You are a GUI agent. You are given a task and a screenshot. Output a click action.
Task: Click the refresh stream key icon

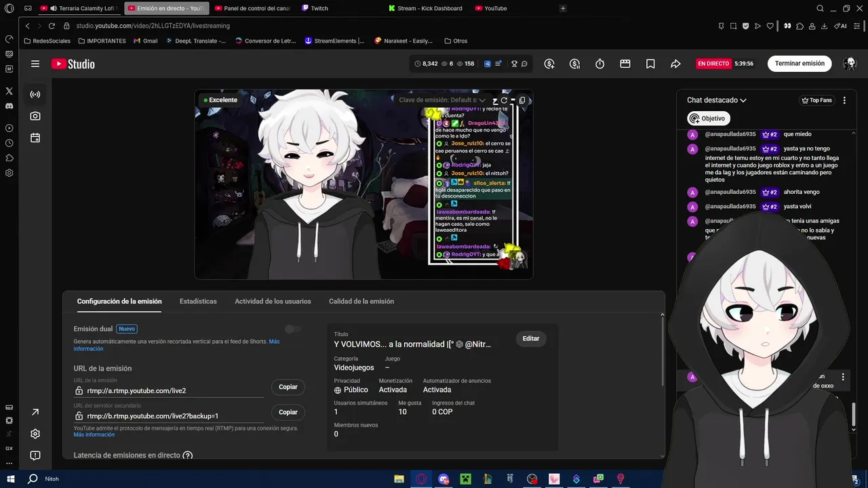(504, 100)
